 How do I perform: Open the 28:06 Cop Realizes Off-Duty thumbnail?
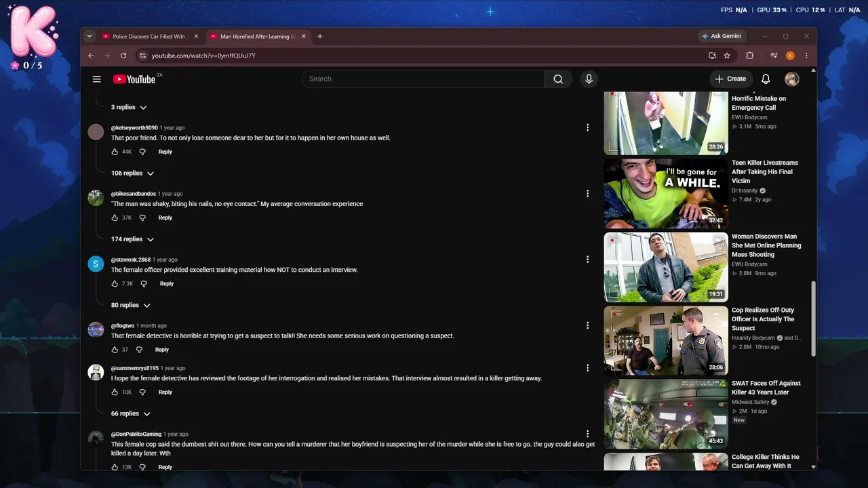(x=666, y=341)
